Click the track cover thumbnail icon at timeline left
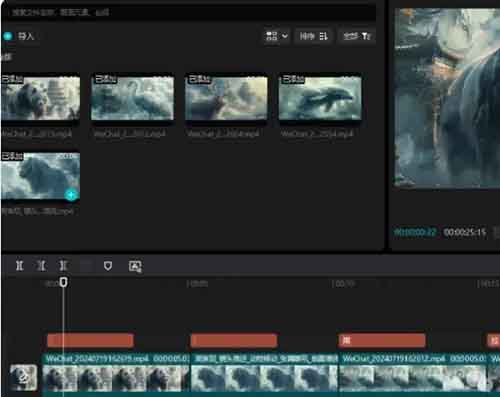Screen dimensions: 500x397 (x=23, y=378)
